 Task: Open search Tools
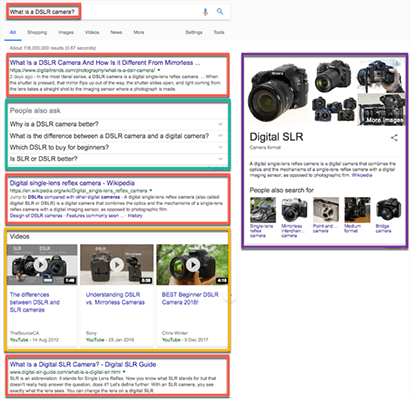[x=219, y=32]
